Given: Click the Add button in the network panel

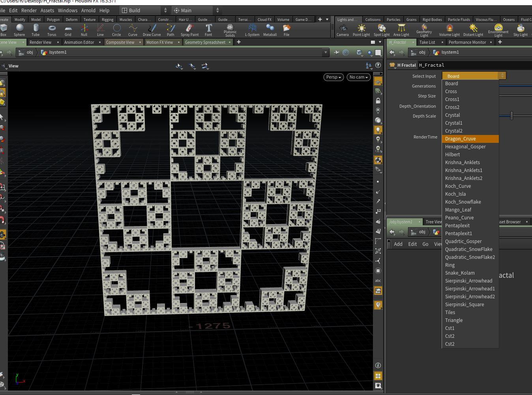Looking at the screenshot, I should [x=398, y=244].
